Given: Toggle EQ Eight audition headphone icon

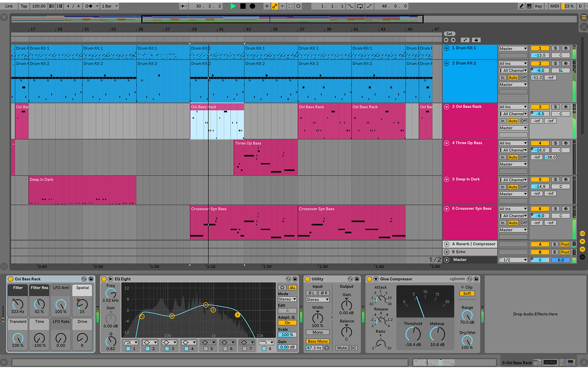Looking at the screenshot, I should pyautogui.click(x=282, y=288).
